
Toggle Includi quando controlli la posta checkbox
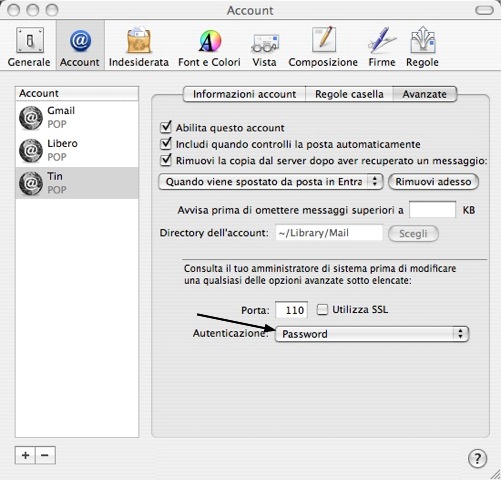(x=166, y=144)
